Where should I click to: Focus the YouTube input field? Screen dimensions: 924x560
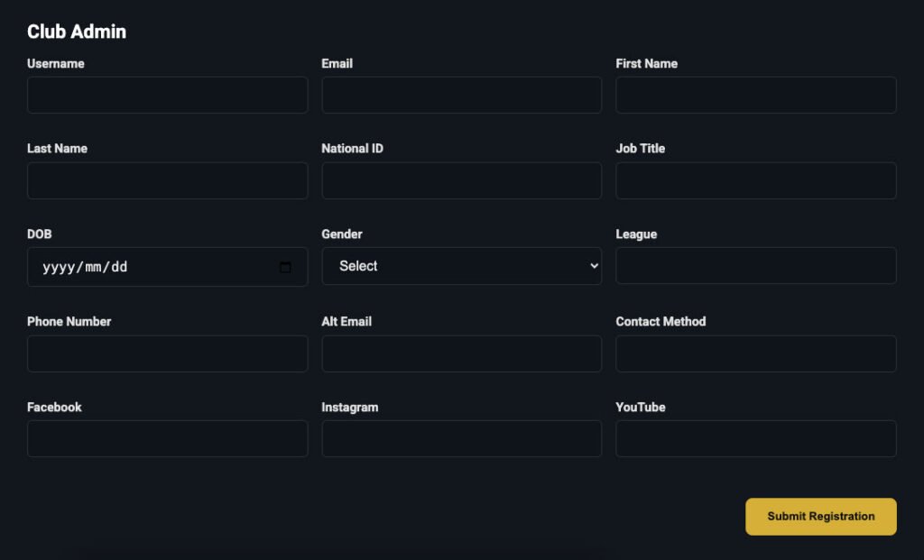pyautogui.click(x=755, y=438)
